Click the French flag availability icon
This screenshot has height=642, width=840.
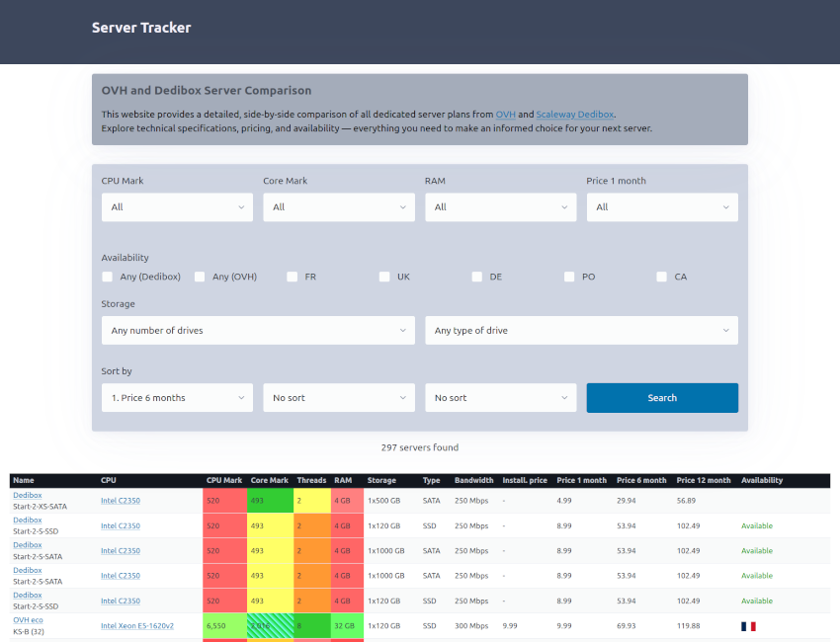pyautogui.click(x=747, y=625)
